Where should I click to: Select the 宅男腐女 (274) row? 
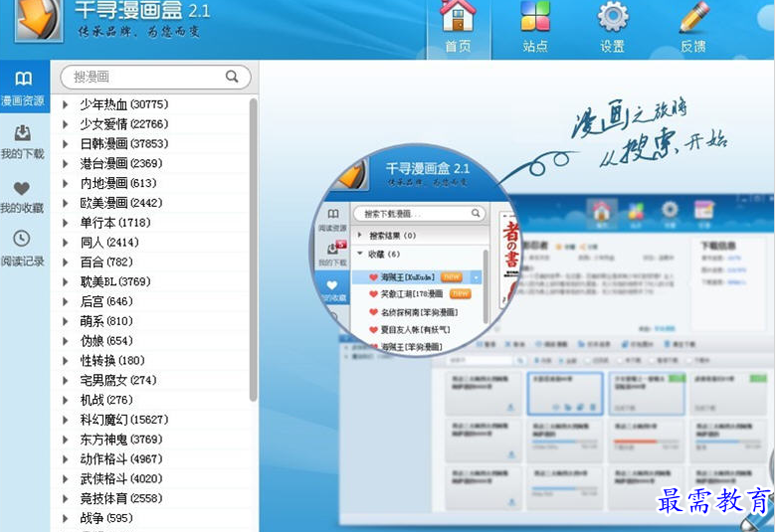click(149, 381)
